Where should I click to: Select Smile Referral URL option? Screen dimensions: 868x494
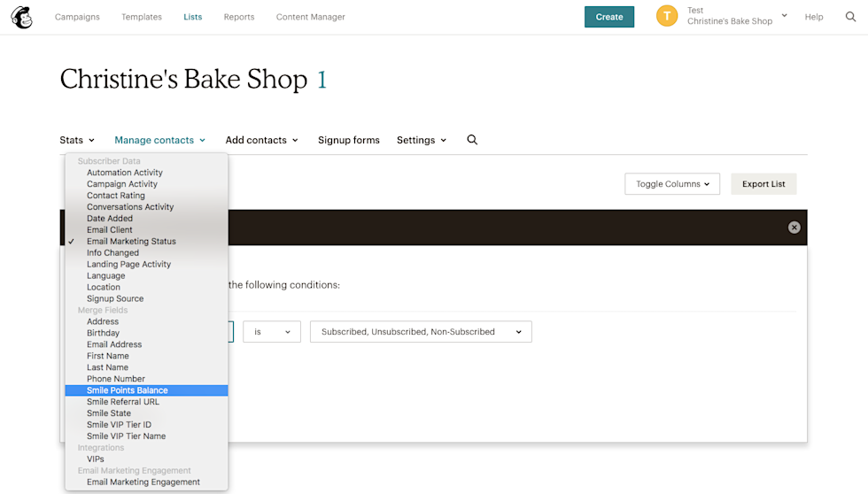(x=146, y=402)
